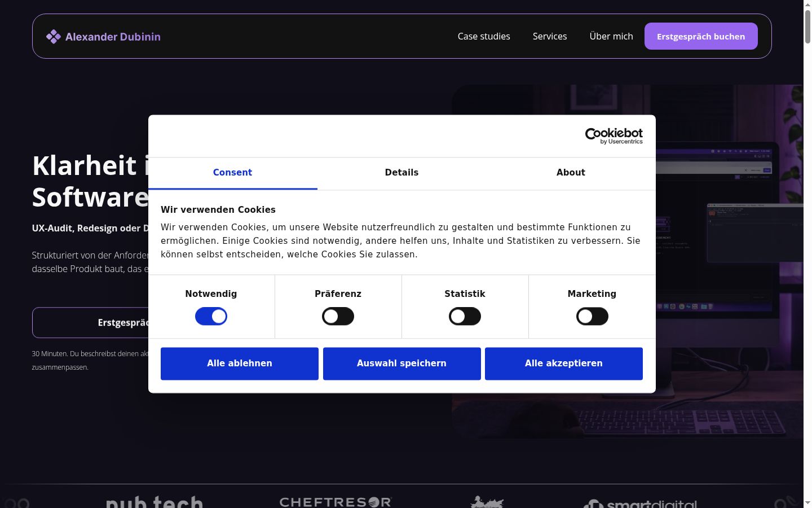This screenshot has width=812, height=508.
Task: Toggle the Notwendig cookie switch
Action: point(211,316)
